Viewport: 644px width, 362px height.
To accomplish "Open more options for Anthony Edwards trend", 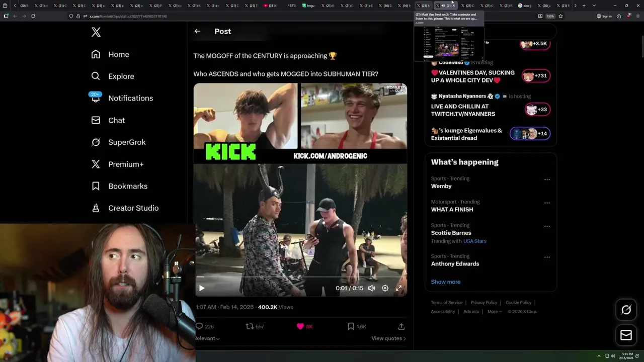I will coord(547,257).
